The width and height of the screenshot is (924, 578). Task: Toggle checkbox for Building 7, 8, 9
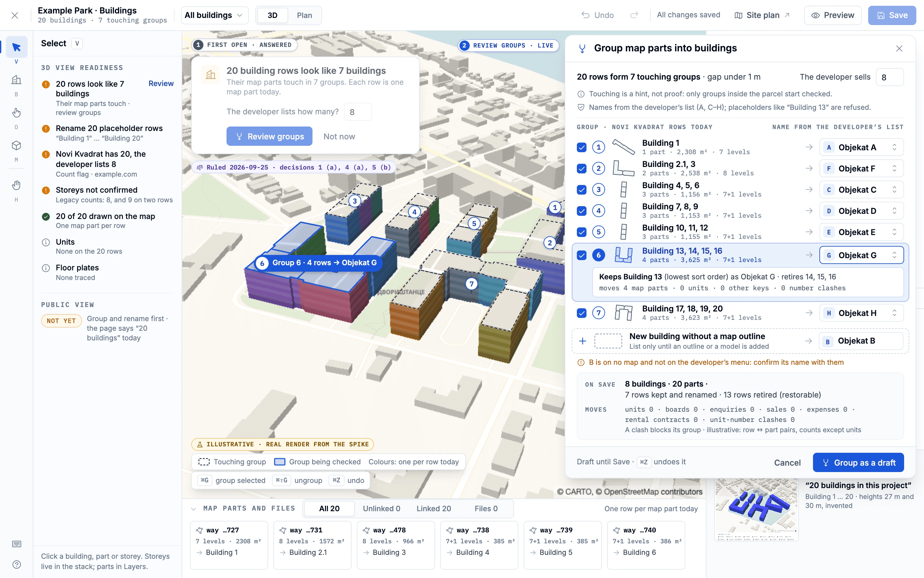581,211
